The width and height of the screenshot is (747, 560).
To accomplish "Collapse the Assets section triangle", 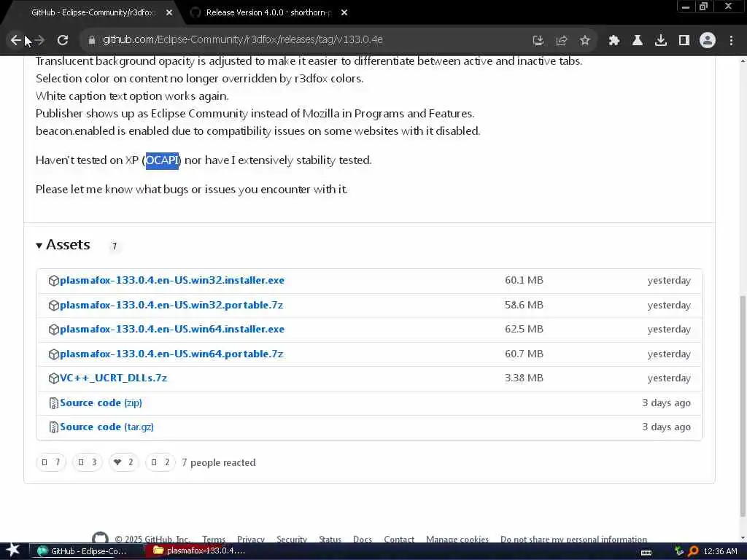I will tap(39, 246).
